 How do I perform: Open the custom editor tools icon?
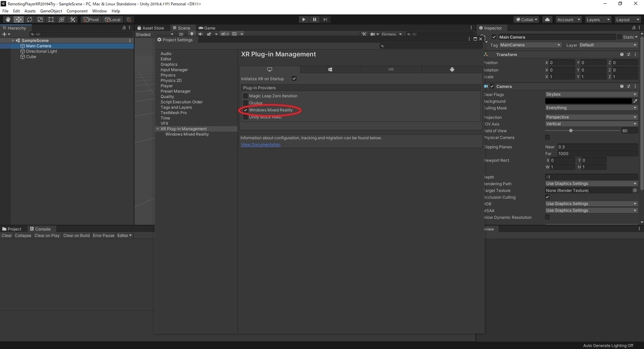[72, 19]
